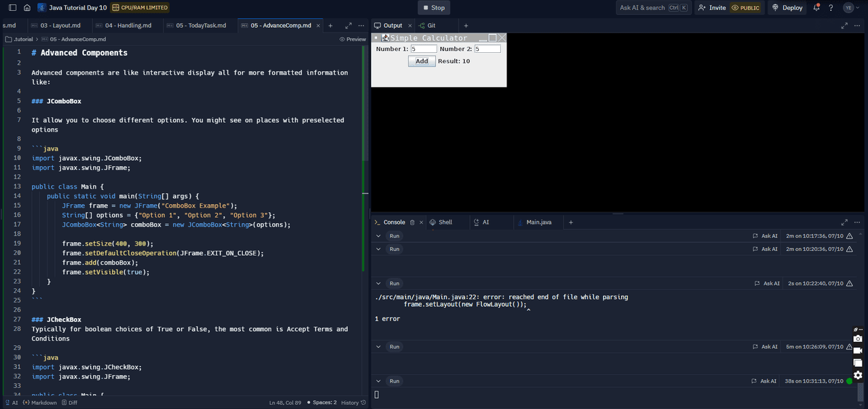Click the Ask AI & search field

coord(642,7)
